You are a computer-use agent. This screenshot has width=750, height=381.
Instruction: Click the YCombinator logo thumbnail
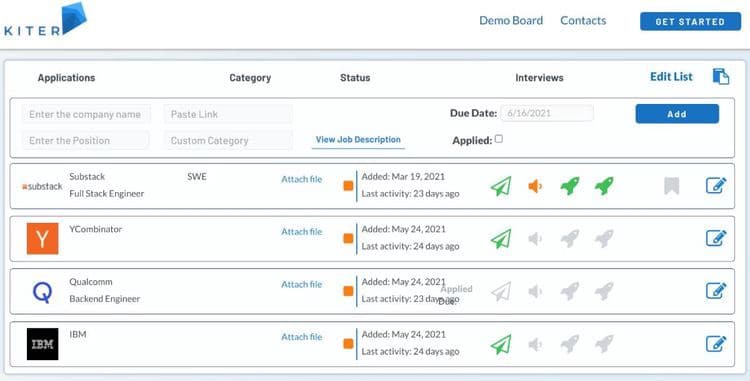[43, 239]
